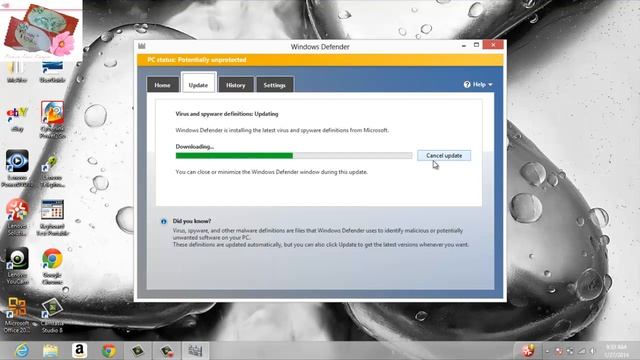Click the Camtasia taskbar icon

click(x=138, y=351)
